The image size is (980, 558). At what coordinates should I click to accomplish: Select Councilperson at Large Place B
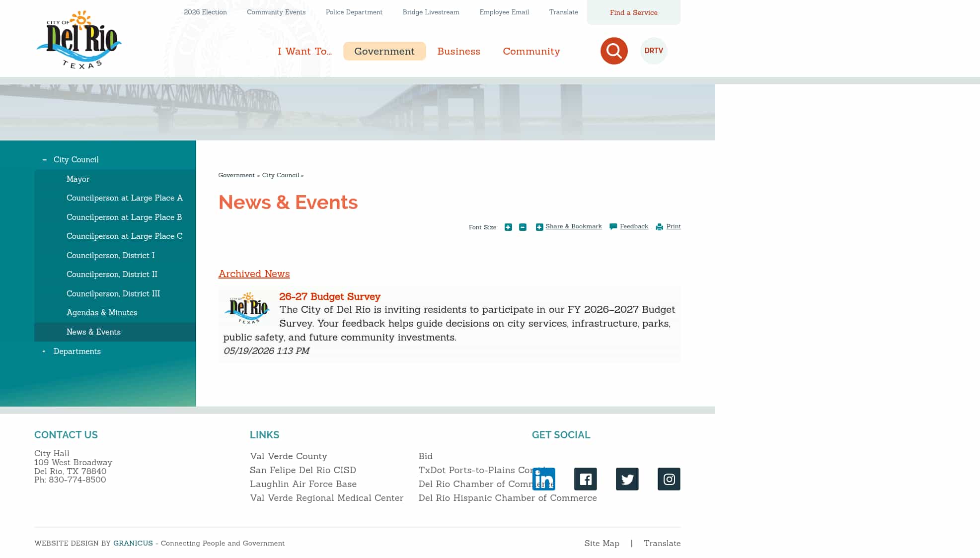click(124, 217)
